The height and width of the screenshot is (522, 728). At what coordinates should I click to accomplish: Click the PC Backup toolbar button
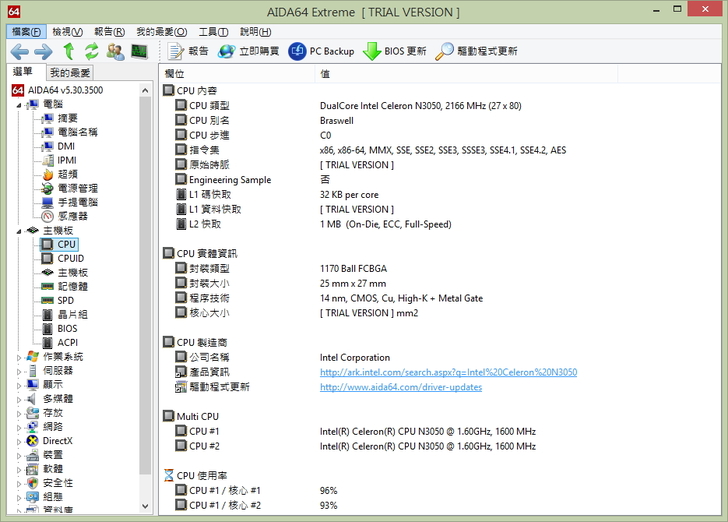[321, 51]
